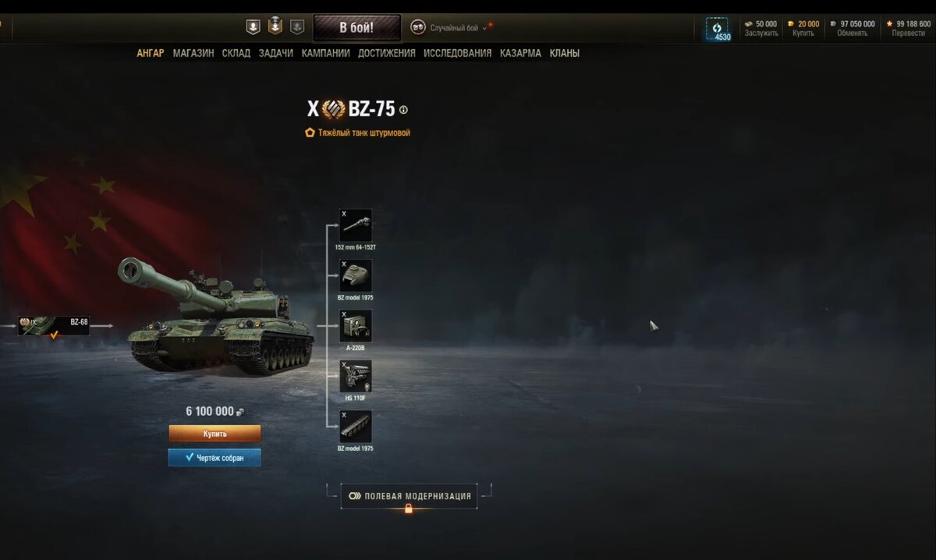Click the orange Купить button
936x560 pixels.
tap(214, 434)
